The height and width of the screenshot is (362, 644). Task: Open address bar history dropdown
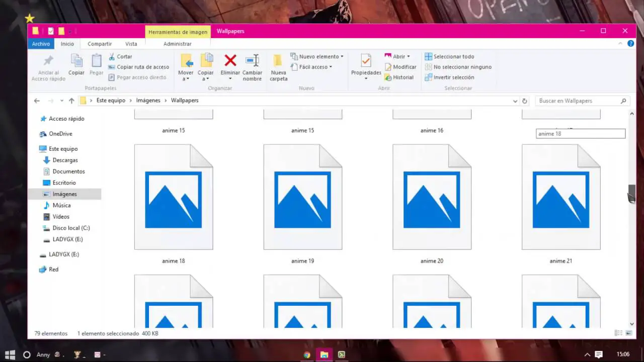pyautogui.click(x=515, y=101)
